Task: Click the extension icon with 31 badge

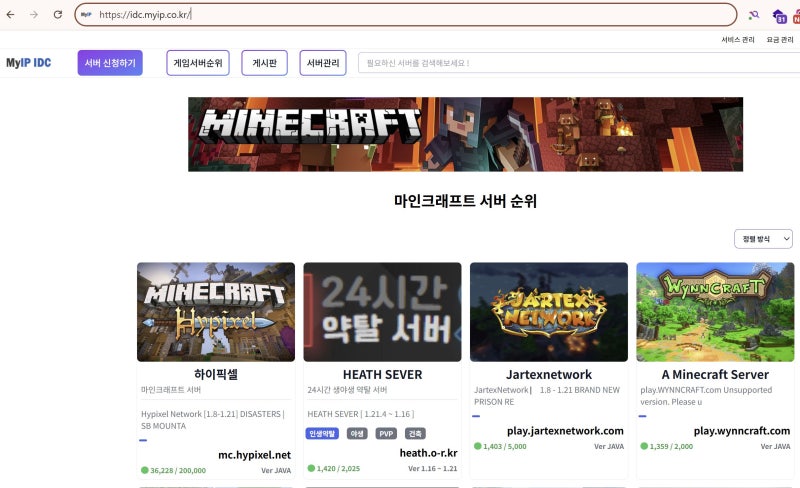Action: 779,16
